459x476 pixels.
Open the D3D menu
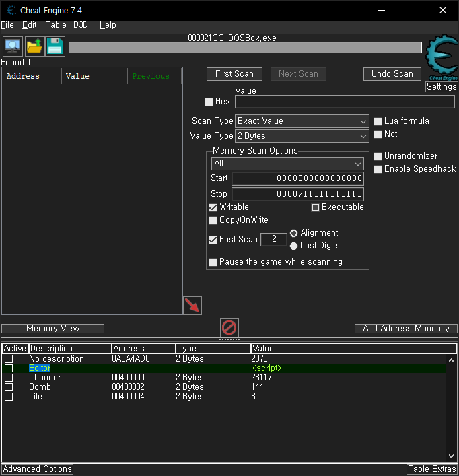click(81, 25)
